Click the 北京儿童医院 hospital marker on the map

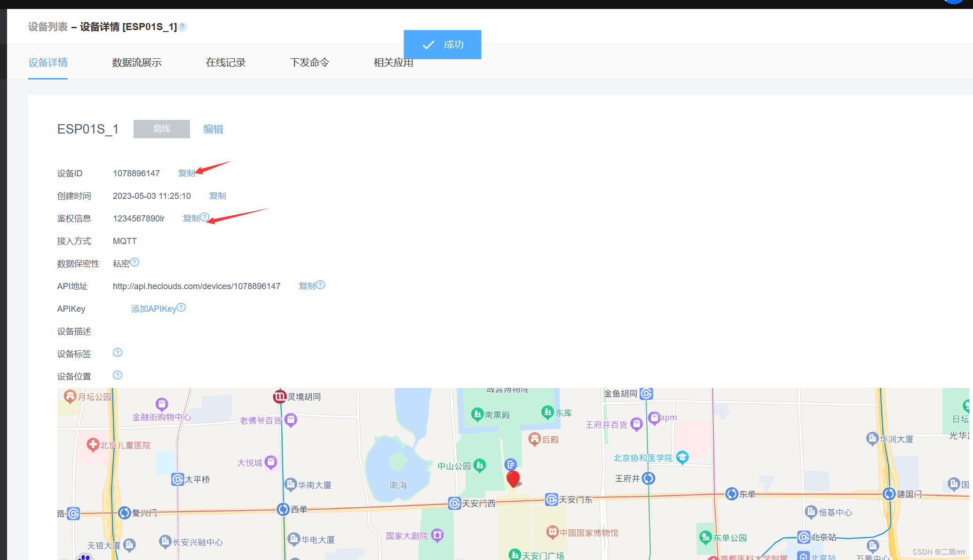[x=93, y=444]
